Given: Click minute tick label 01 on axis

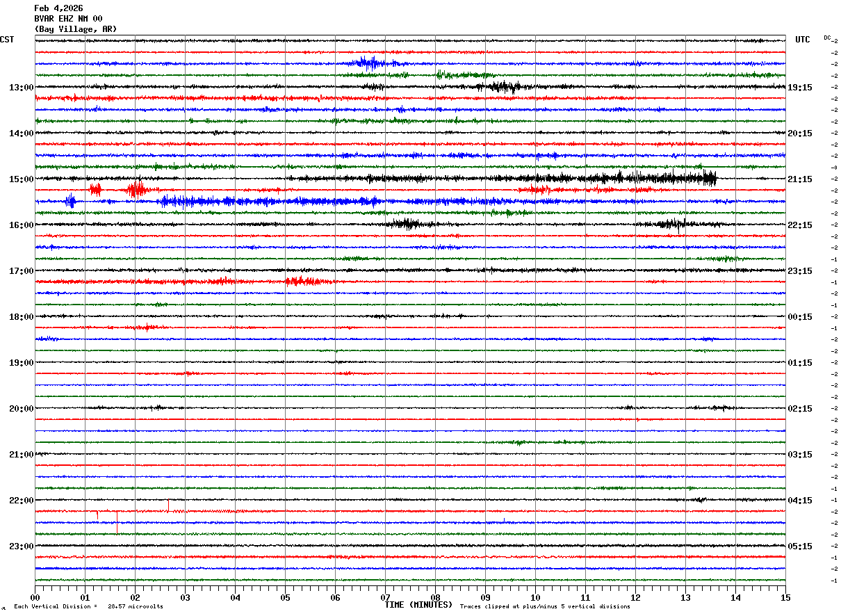Looking at the screenshot, I should pyautogui.click(x=85, y=597).
